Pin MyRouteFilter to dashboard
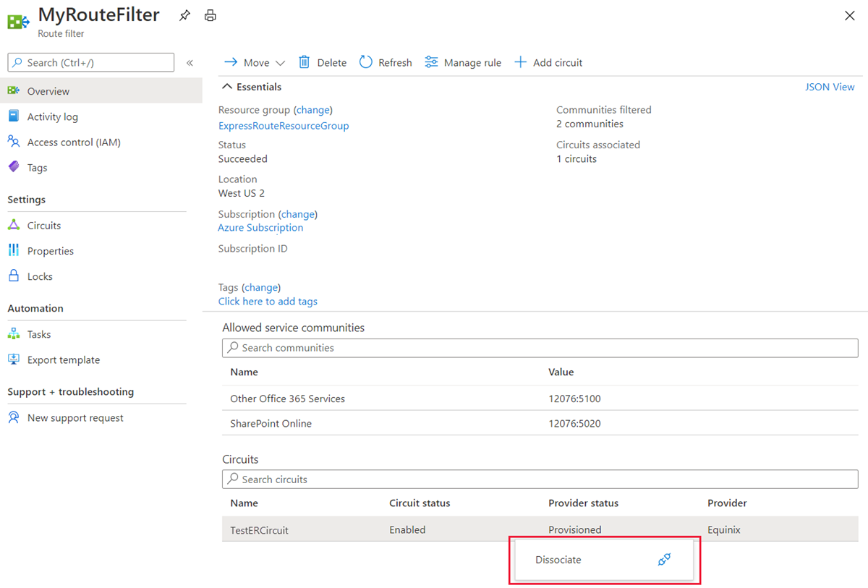The width and height of the screenshot is (868, 588). [185, 16]
